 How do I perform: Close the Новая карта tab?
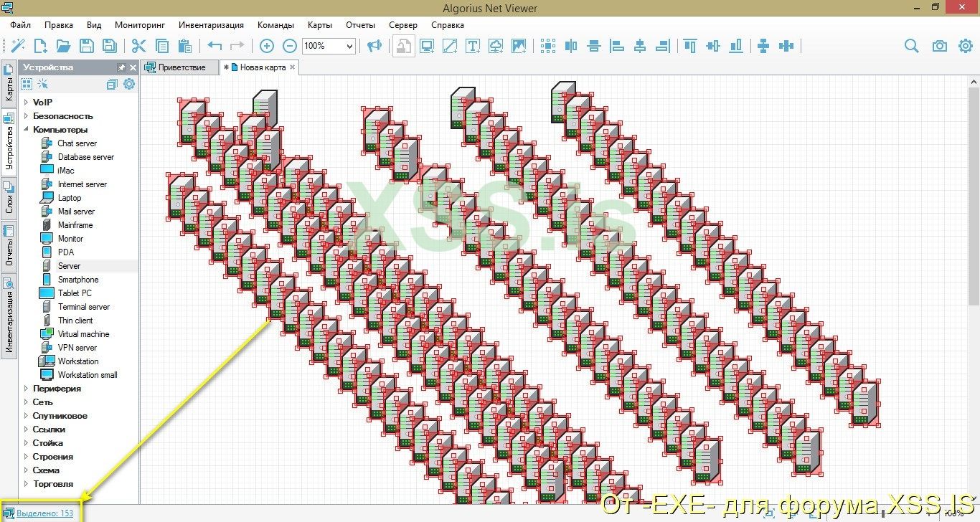pyautogui.click(x=293, y=67)
